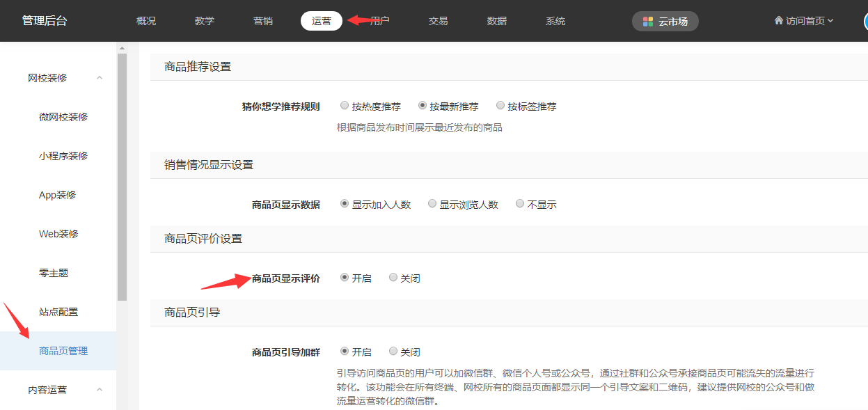The image size is (868, 410).
Task: Collapse the 网校装修 sidebar section
Action: coord(100,78)
